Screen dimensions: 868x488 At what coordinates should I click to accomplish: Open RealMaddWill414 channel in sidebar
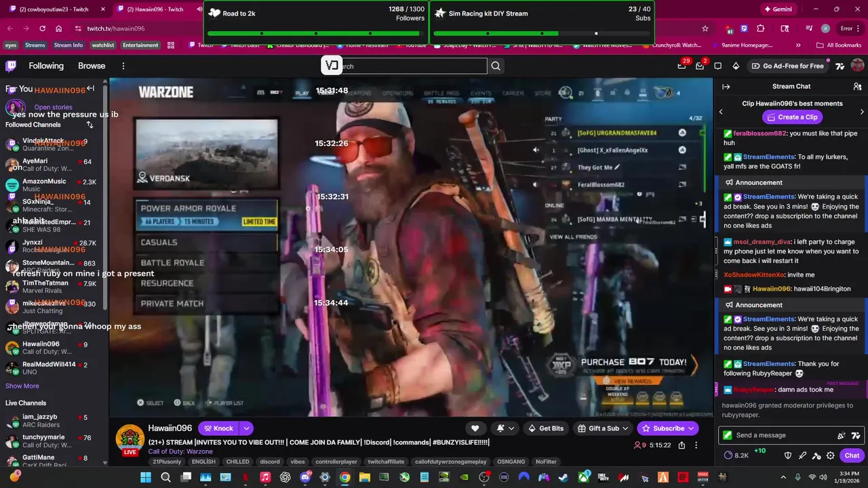point(51,368)
